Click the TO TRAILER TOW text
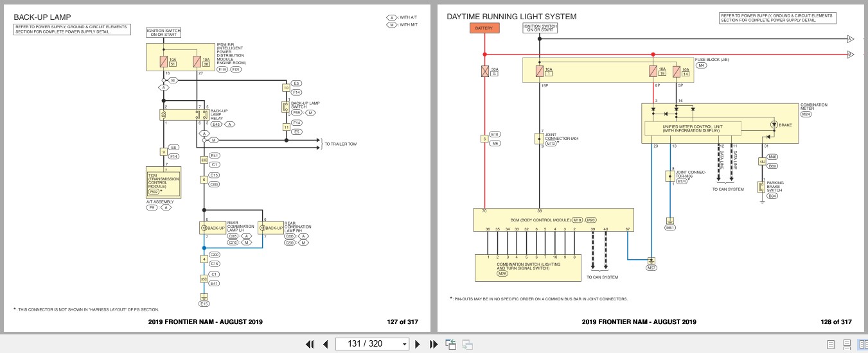Screen dimensions: 868x353 (x=341, y=144)
